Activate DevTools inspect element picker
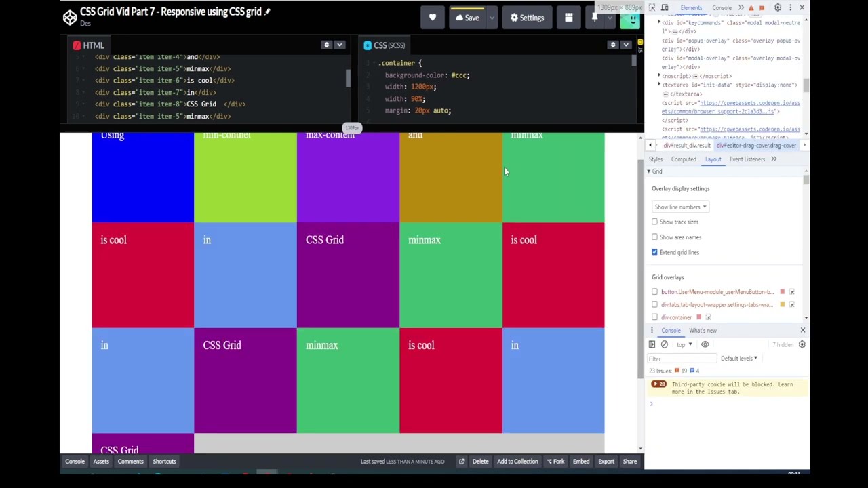The width and height of the screenshot is (868, 488). click(x=652, y=7)
